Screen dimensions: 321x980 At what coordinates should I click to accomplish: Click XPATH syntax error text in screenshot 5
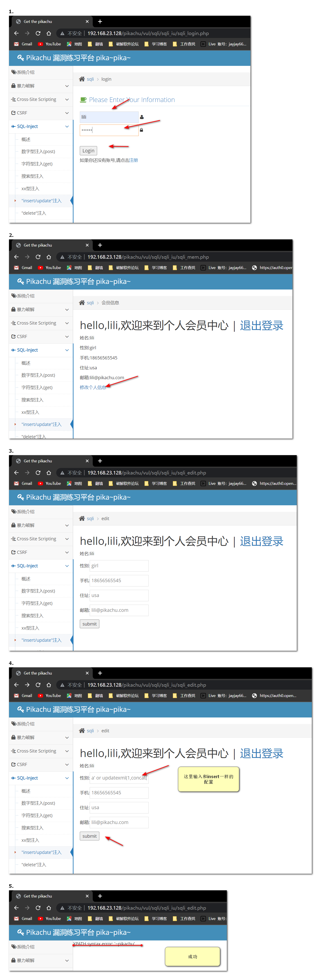coord(104,944)
